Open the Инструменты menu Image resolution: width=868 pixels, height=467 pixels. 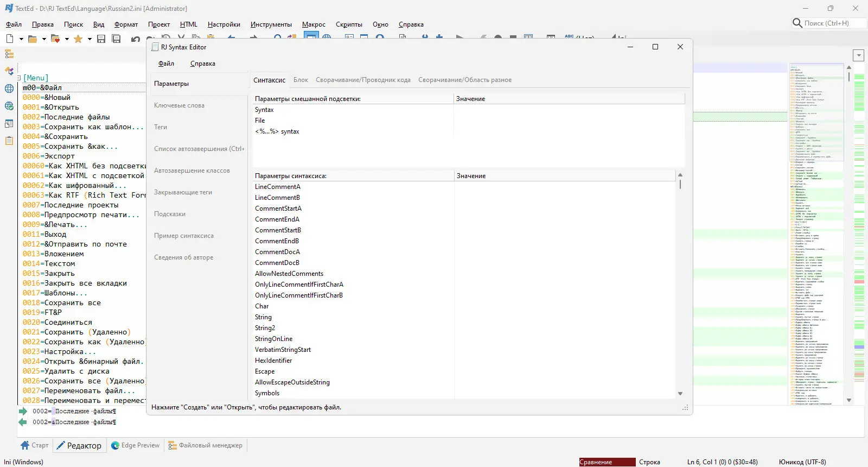(271, 24)
